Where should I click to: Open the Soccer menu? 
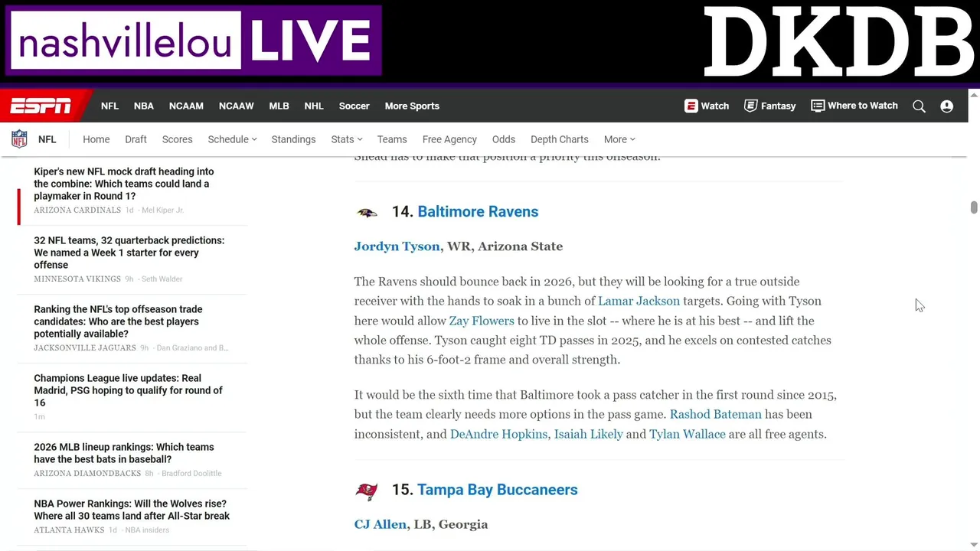click(x=354, y=106)
